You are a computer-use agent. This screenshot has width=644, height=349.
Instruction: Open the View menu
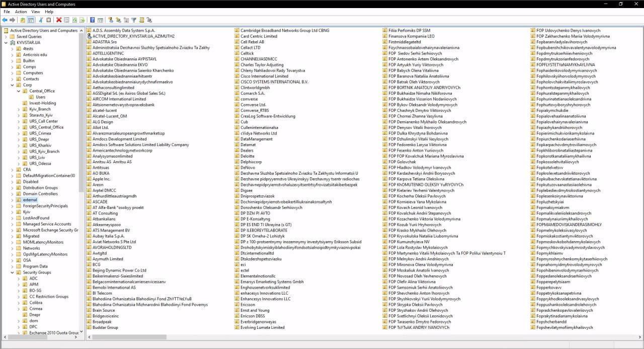click(x=36, y=12)
